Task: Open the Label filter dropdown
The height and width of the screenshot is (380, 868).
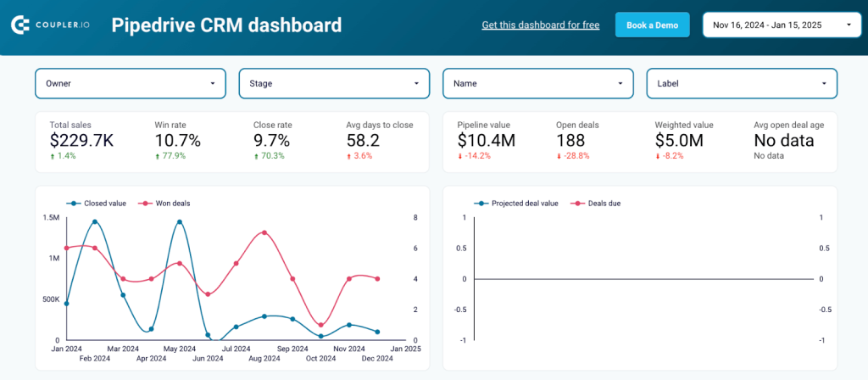Action: (742, 84)
